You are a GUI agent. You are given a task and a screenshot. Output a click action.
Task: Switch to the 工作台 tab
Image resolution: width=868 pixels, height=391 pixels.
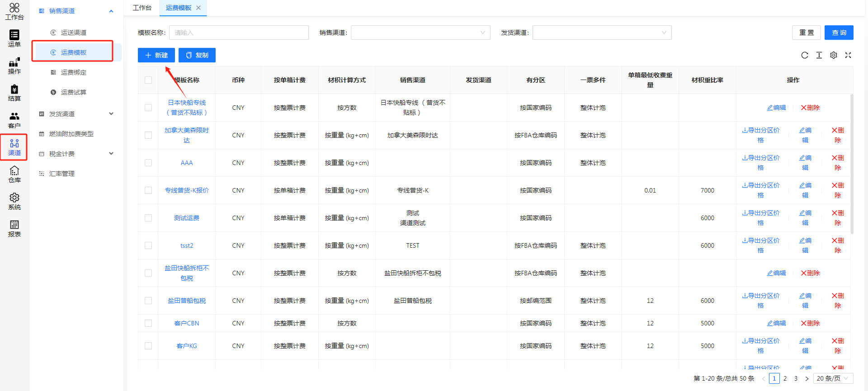(142, 8)
